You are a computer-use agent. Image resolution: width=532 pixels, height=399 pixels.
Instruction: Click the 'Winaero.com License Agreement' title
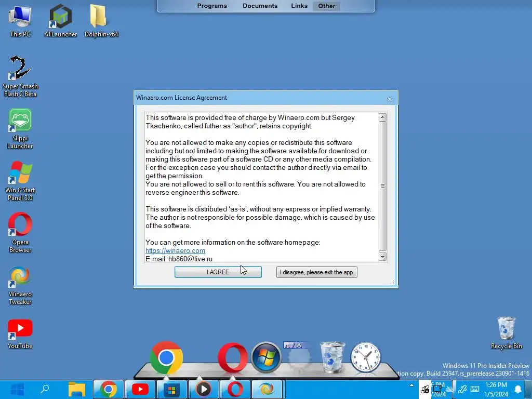point(181,98)
